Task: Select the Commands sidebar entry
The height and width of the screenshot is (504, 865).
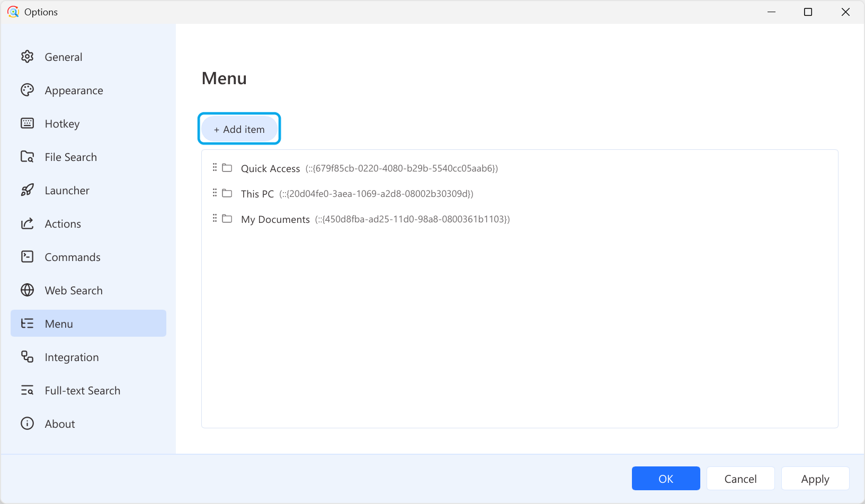Action: 88,257
